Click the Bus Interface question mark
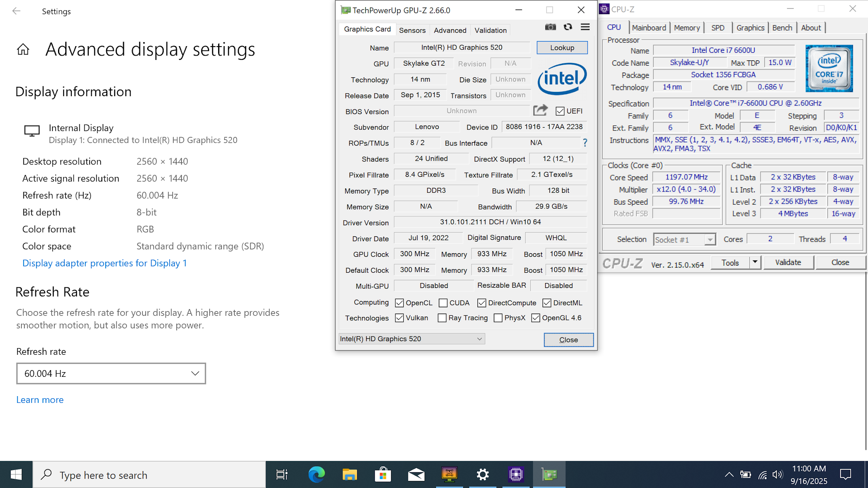This screenshot has width=868, height=488. [585, 143]
